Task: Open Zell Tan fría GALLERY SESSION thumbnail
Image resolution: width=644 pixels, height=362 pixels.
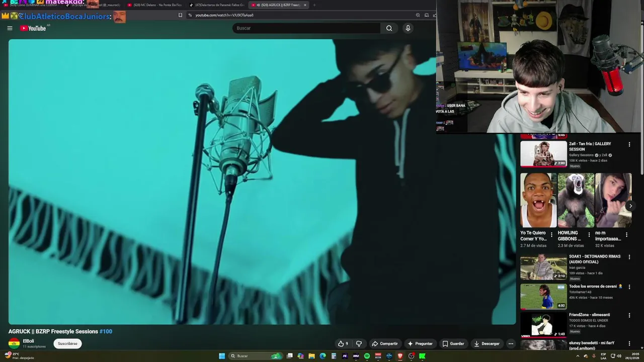Action: [543, 154]
